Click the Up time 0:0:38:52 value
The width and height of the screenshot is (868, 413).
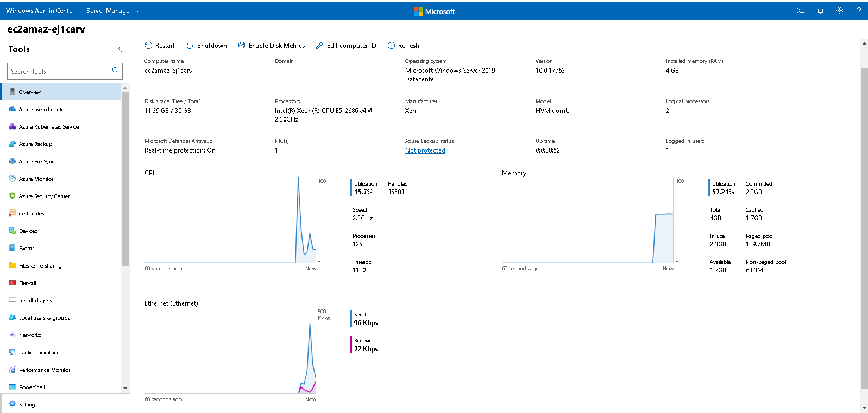click(x=548, y=150)
